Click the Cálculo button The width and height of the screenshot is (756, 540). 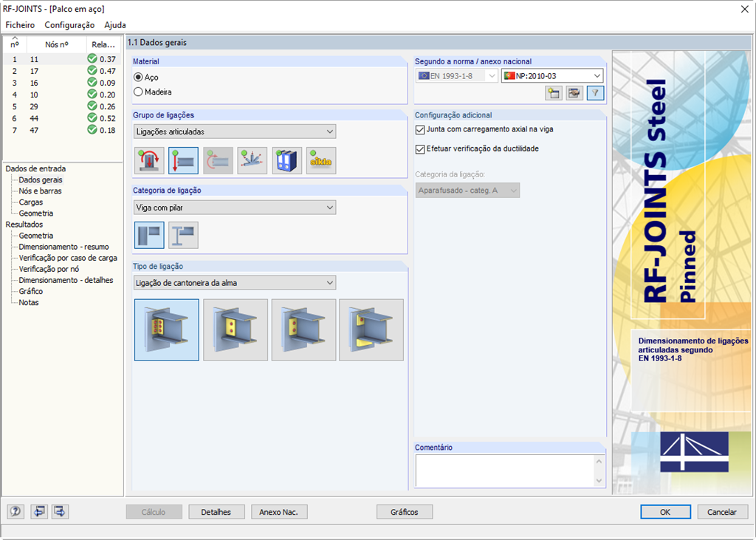[154, 512]
